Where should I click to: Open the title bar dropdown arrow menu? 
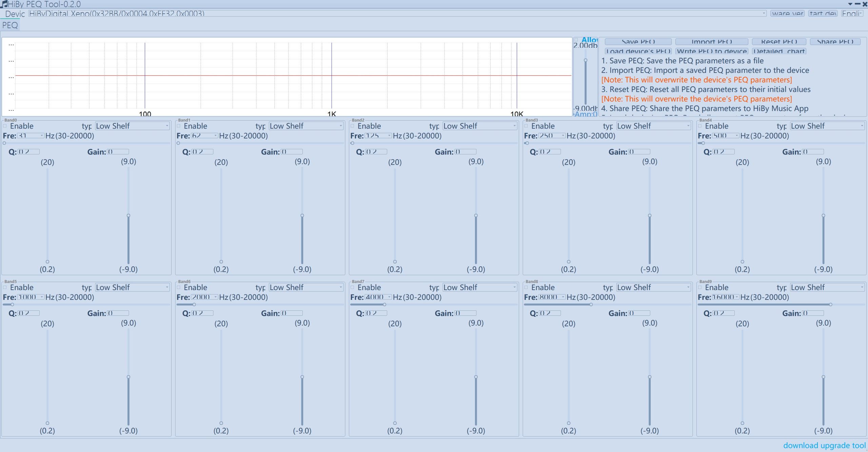pos(850,4)
